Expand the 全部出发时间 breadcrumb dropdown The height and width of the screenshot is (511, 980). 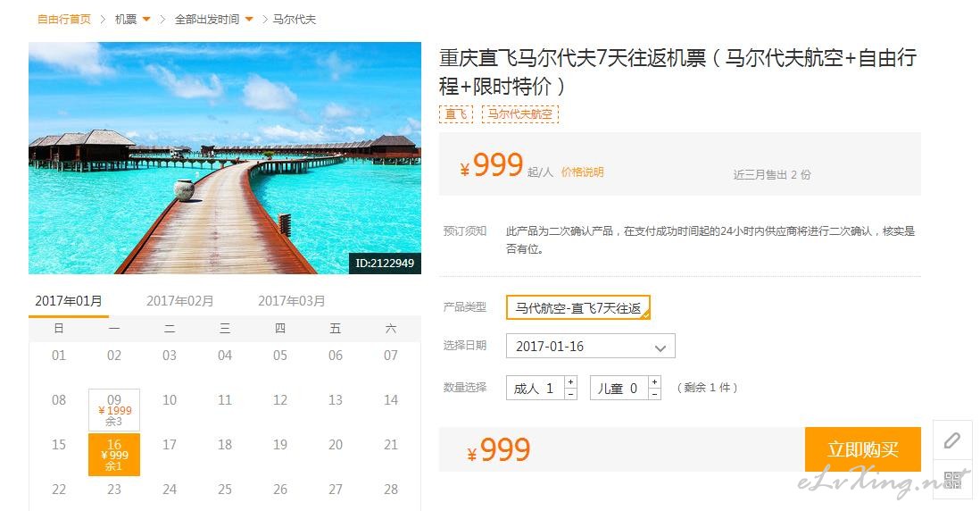pyautogui.click(x=249, y=20)
